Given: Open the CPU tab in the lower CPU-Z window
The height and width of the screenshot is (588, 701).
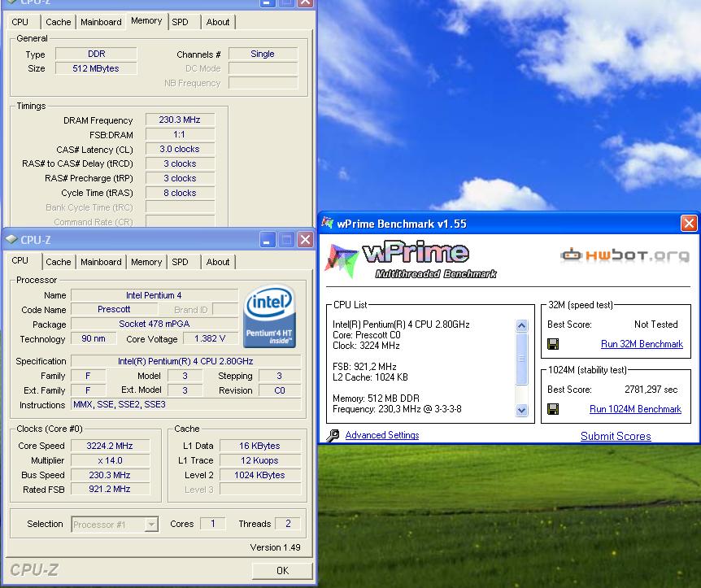Looking at the screenshot, I should (20, 261).
